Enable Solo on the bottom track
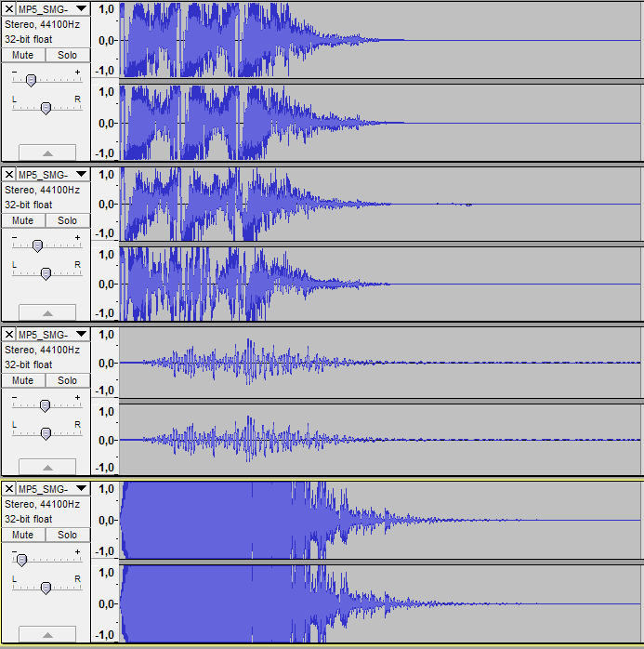 pyautogui.click(x=67, y=535)
